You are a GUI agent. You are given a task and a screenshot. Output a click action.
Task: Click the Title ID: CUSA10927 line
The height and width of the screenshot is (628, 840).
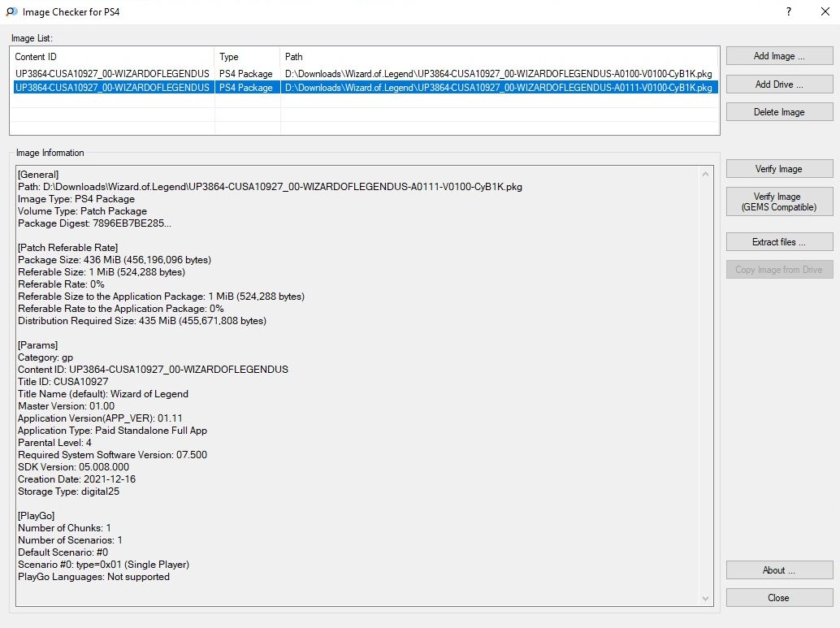(63, 382)
